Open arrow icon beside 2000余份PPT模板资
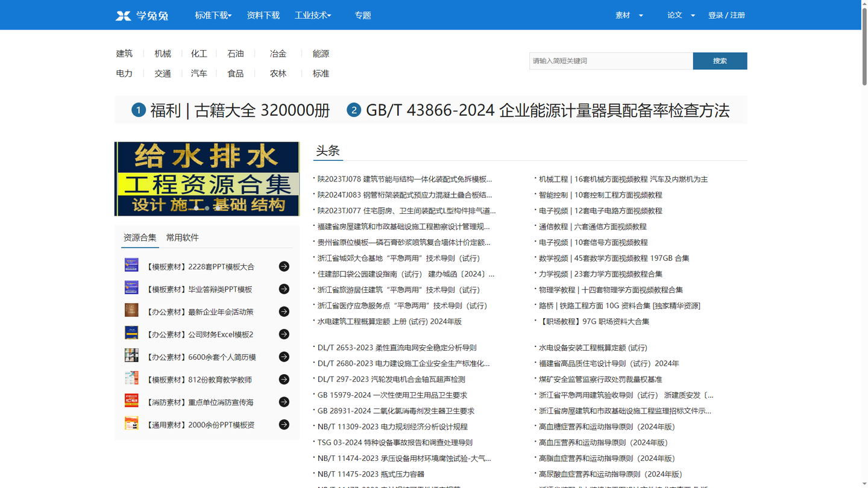Image resolution: width=868 pixels, height=488 pixels. pos(284,425)
